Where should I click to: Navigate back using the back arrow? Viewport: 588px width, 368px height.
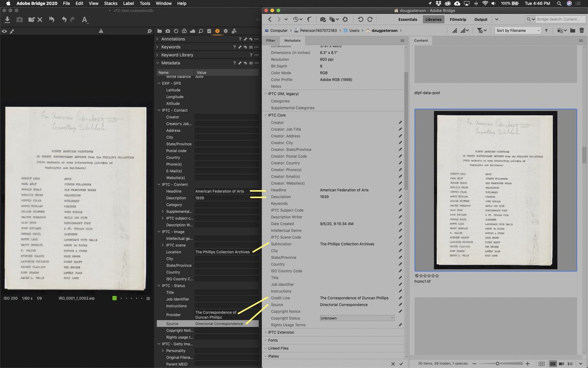(x=270, y=20)
